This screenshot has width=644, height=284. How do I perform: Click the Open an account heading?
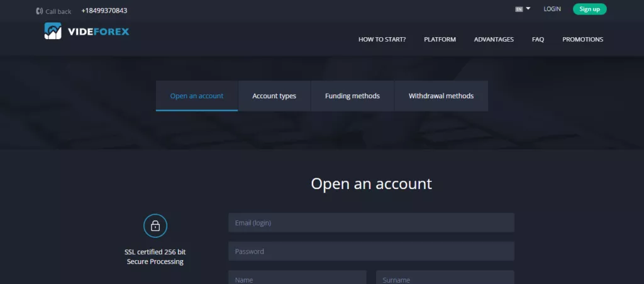[x=371, y=184]
